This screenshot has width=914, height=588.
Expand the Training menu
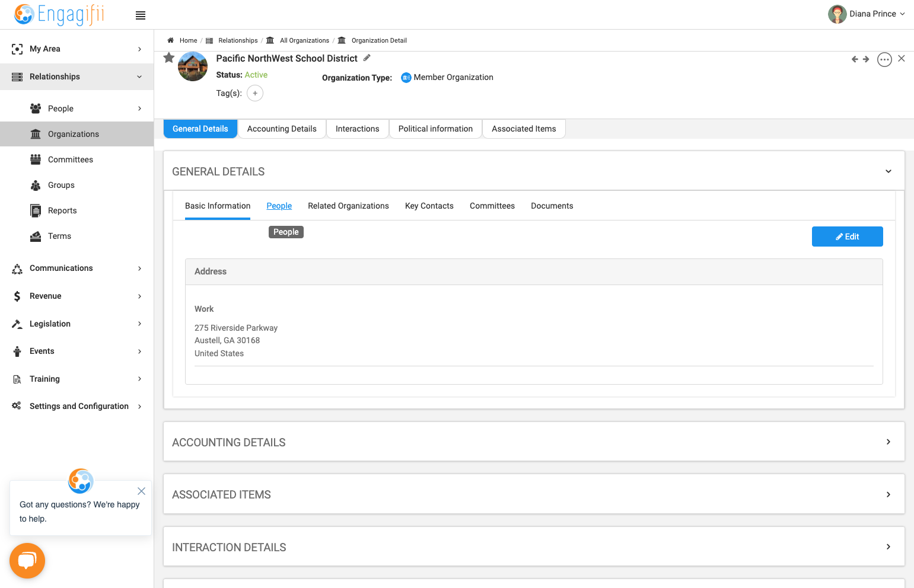tap(77, 379)
